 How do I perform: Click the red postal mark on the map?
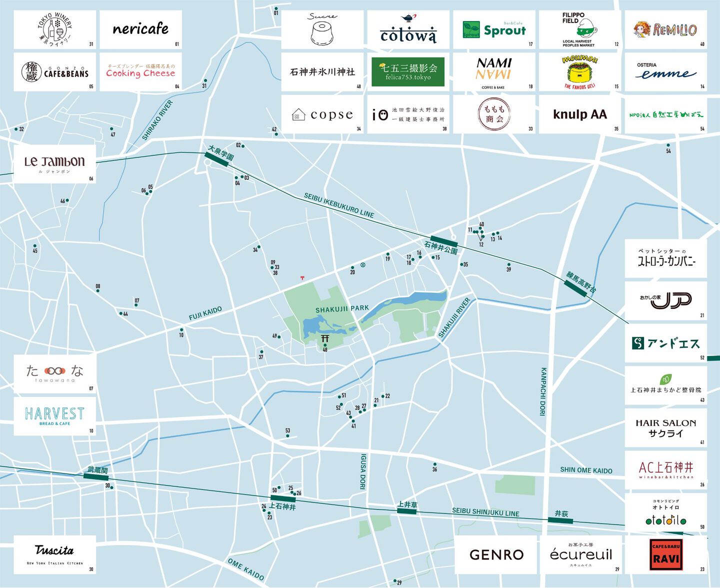click(x=302, y=277)
